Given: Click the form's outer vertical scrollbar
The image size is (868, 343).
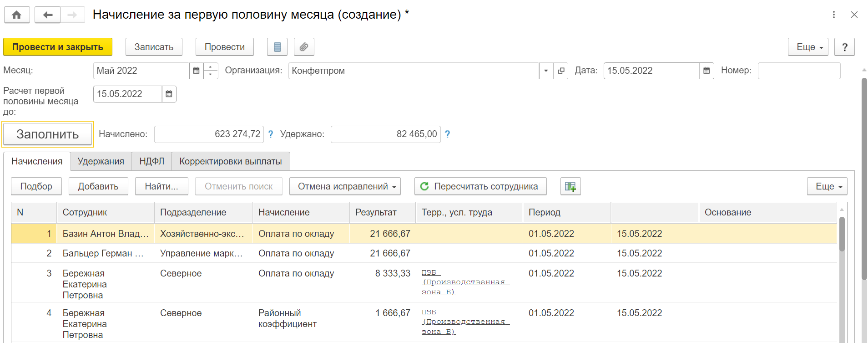Looking at the screenshot, I should click(864, 179).
